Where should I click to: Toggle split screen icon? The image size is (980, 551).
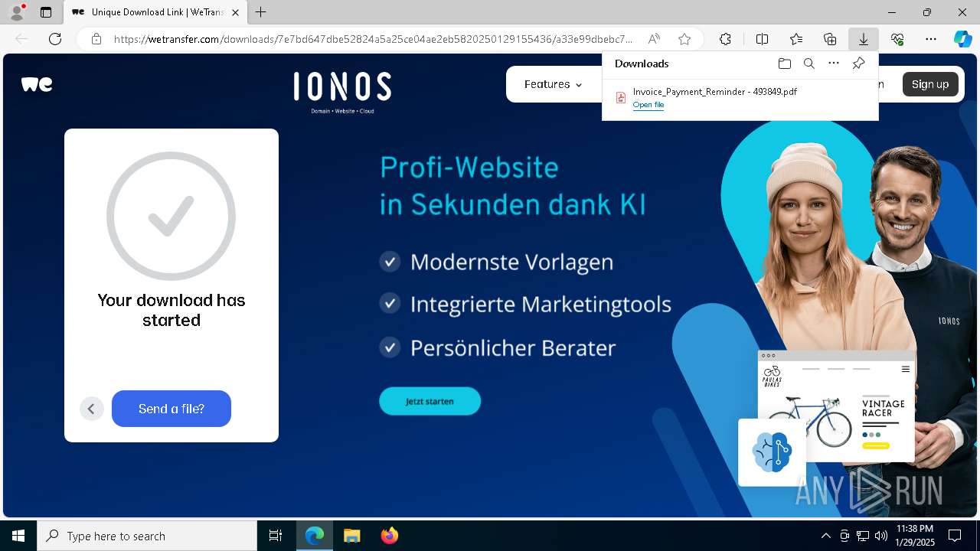pyautogui.click(x=763, y=39)
